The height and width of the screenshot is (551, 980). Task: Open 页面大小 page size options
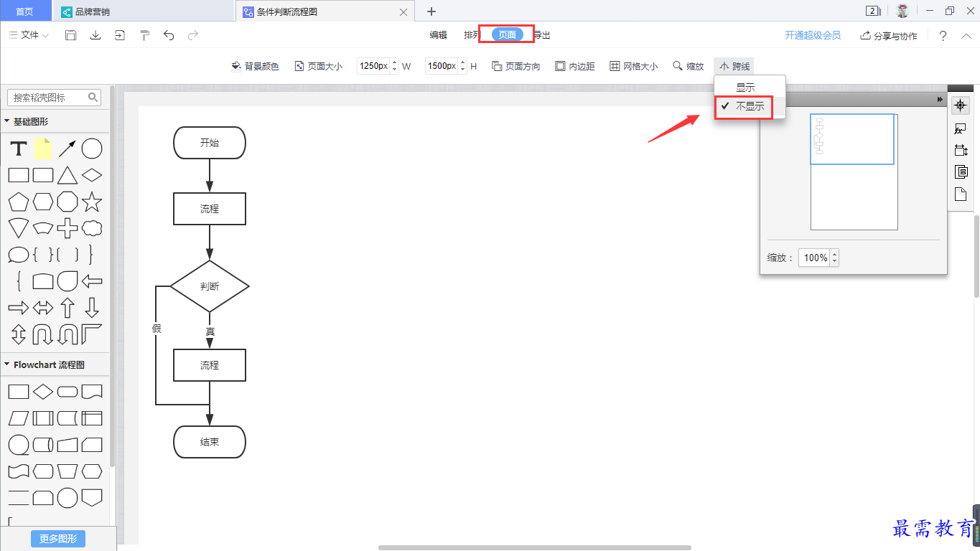click(318, 66)
